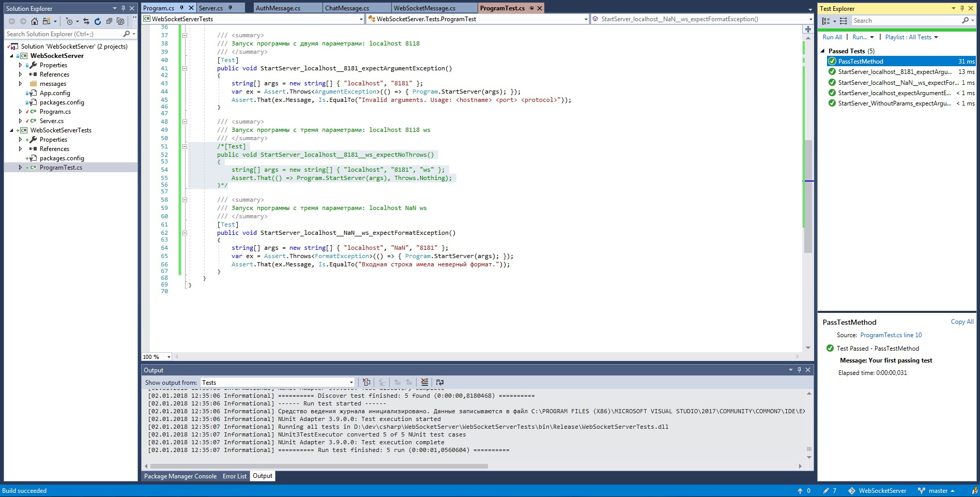980x497 pixels.
Task: Open the WebSocketServerTests project scope dropdown
Action: tap(253, 19)
